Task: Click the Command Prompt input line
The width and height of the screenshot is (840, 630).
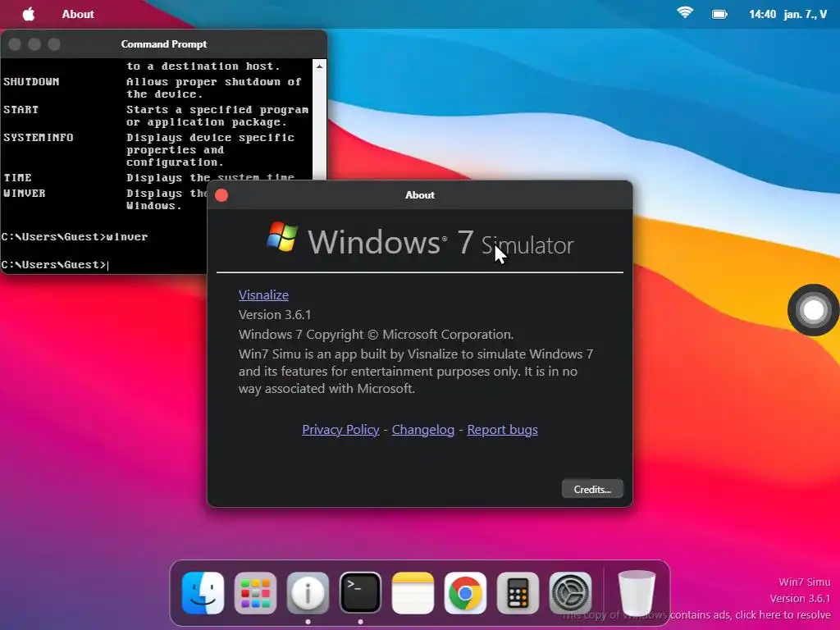Action: pos(103,265)
